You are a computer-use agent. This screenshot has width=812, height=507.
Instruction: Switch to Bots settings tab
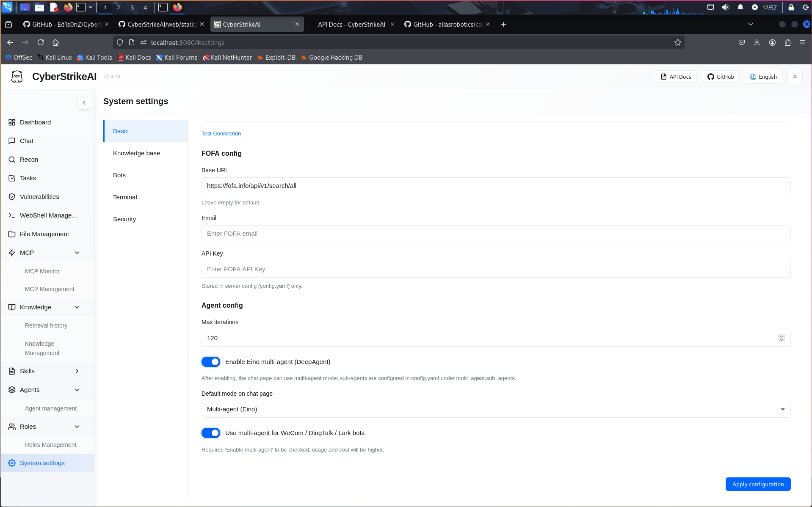coord(146,175)
